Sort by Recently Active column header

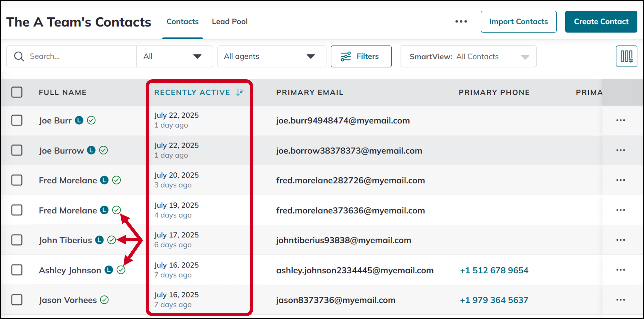[x=192, y=93]
